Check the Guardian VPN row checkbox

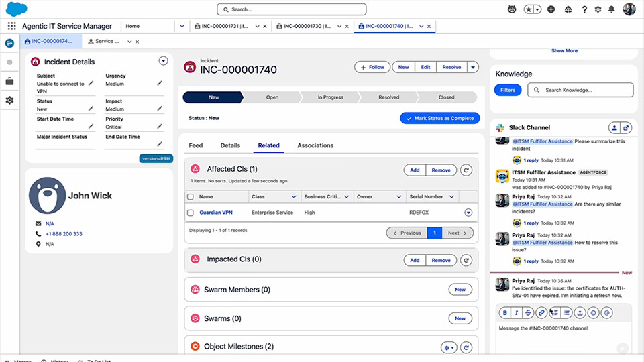[x=190, y=213]
